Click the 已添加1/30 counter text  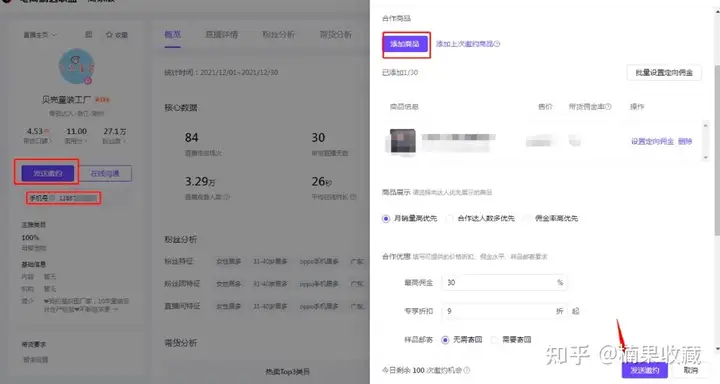[x=400, y=73]
